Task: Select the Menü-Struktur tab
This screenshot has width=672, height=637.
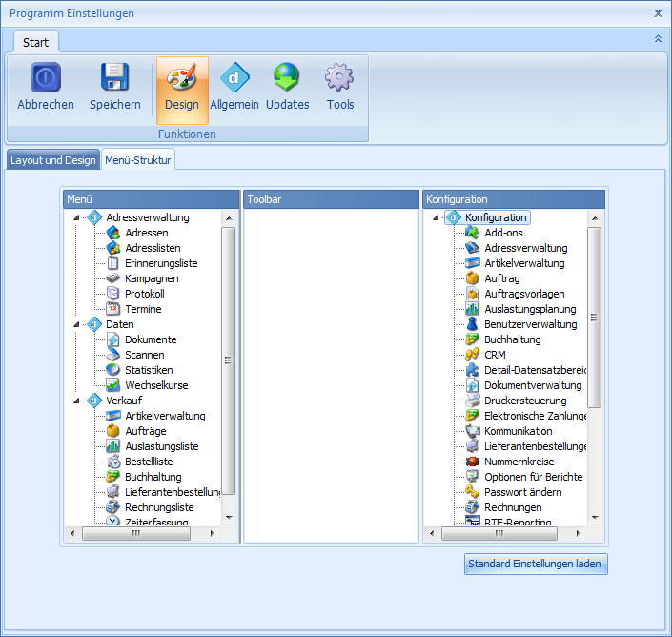Action: pyautogui.click(x=138, y=160)
